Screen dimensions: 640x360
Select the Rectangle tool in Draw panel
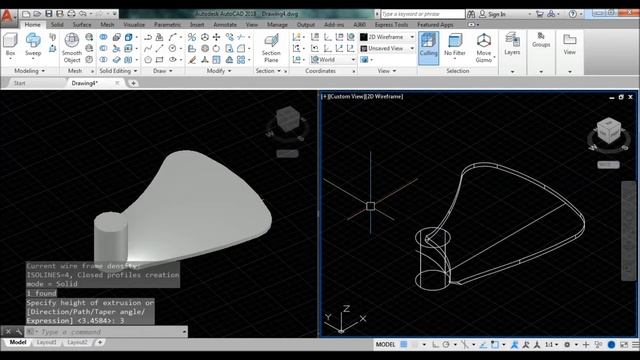coord(160,60)
